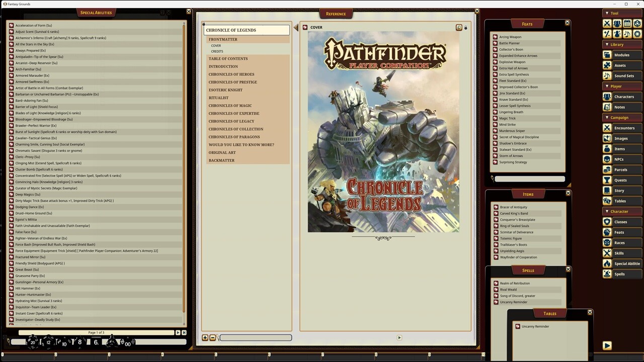The image size is (644, 362).
Task: Open the Sound Sets panel
Action: 622,75
